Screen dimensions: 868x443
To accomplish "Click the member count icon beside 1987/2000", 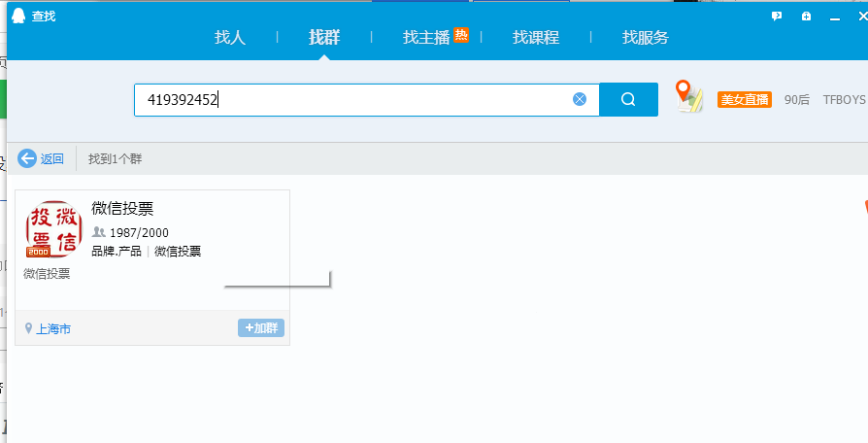I will pyautogui.click(x=98, y=233).
